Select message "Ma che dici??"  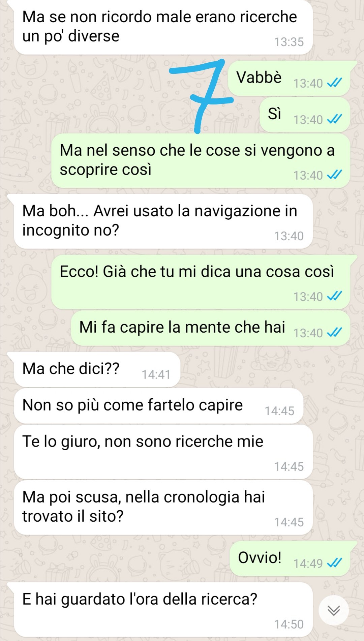click(x=97, y=370)
